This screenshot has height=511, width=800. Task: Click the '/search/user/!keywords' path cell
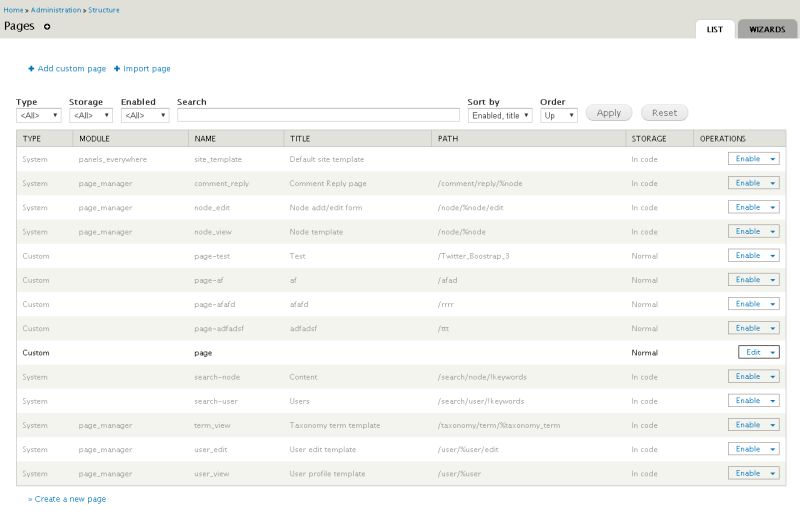tap(481, 401)
